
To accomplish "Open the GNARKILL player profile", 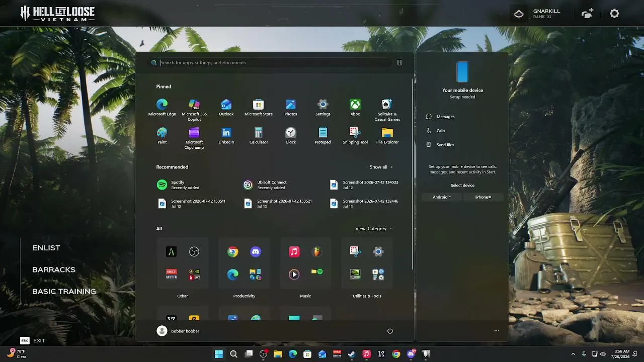I will pos(536,14).
